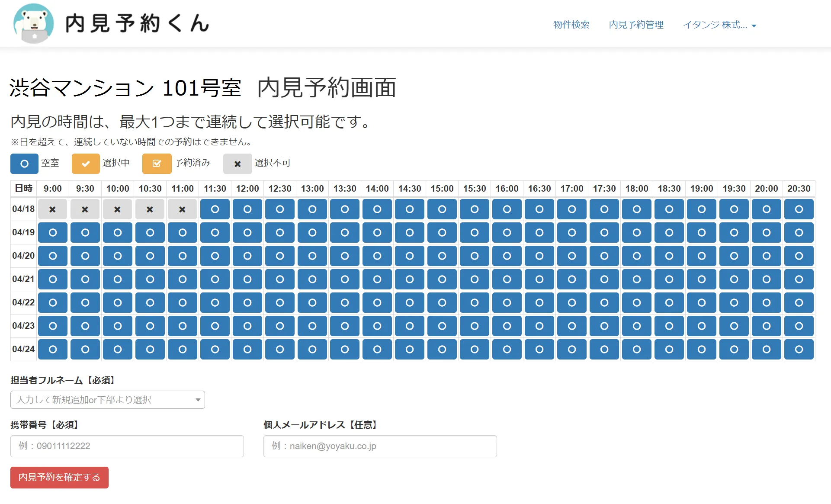
Task: Focus the 携帯番号 phone input field
Action: point(127,446)
